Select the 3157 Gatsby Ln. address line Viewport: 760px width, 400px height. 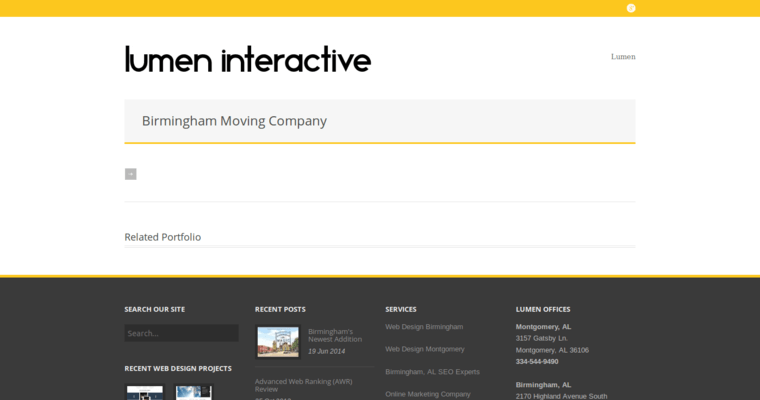pos(541,338)
